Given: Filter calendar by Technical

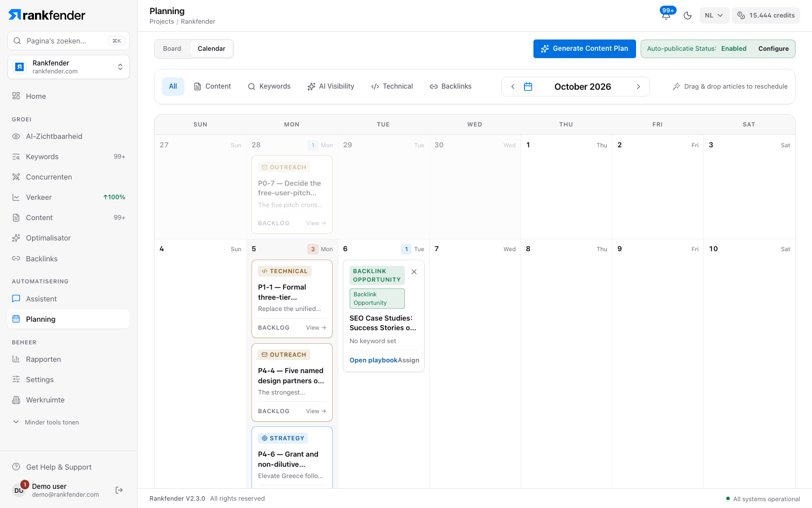Looking at the screenshot, I should 392,86.
